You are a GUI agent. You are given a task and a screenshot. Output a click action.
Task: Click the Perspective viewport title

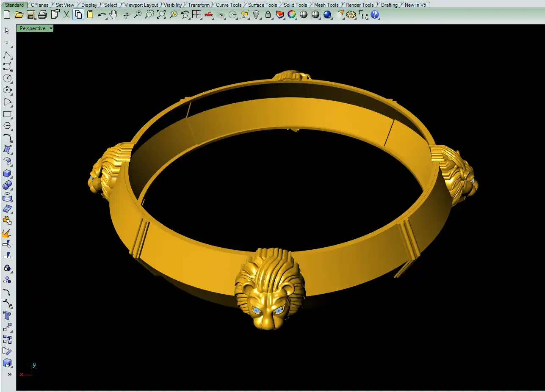[x=33, y=28]
